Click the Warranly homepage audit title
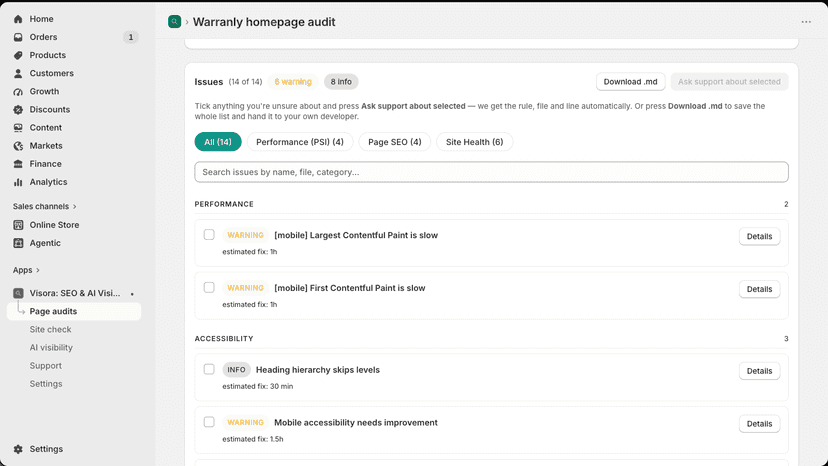828x466 pixels. 264,22
